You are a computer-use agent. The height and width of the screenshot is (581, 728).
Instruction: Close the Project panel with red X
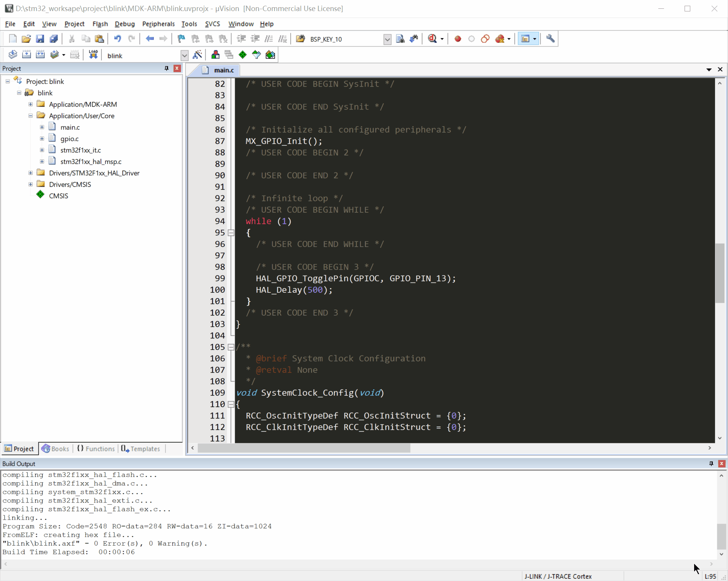pyautogui.click(x=177, y=68)
